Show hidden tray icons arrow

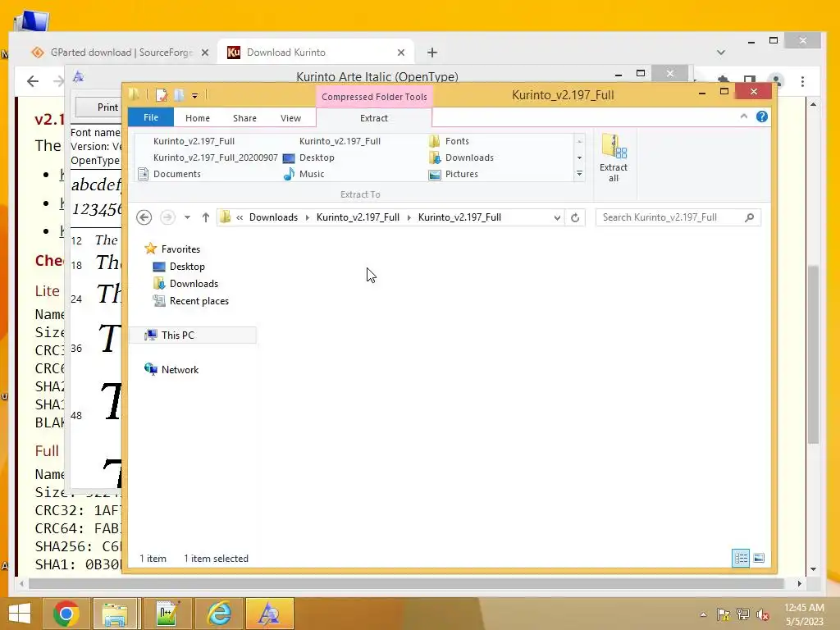(703, 614)
